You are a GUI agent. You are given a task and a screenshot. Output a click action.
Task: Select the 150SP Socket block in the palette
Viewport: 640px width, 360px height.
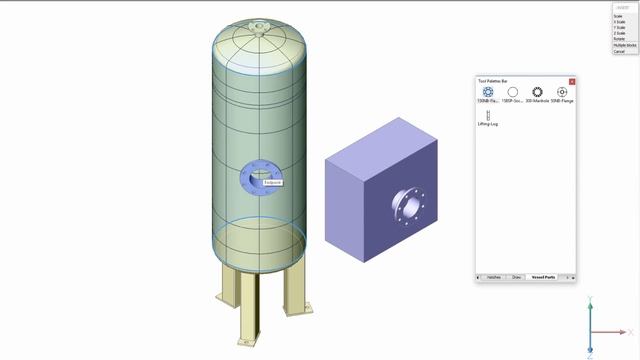(512, 94)
